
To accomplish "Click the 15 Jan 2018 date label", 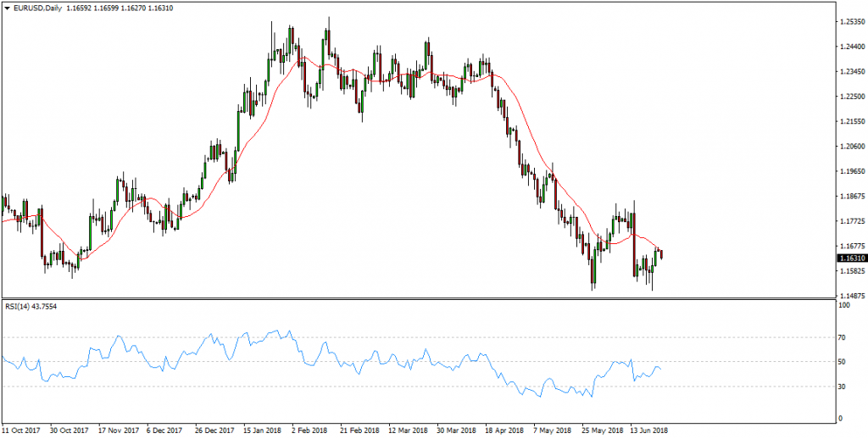I will tap(263, 431).
